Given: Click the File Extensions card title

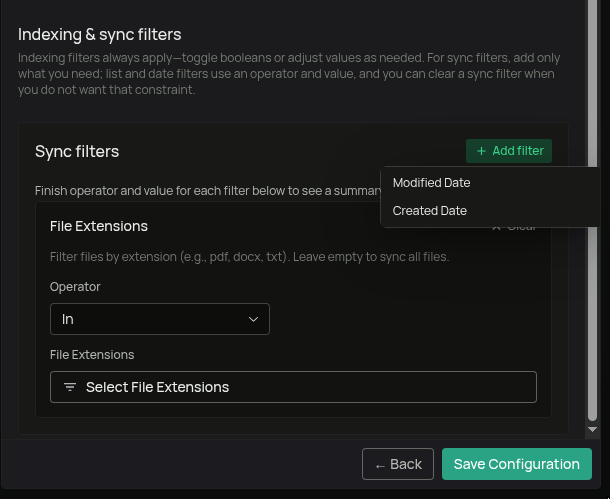Looking at the screenshot, I should point(99,226).
